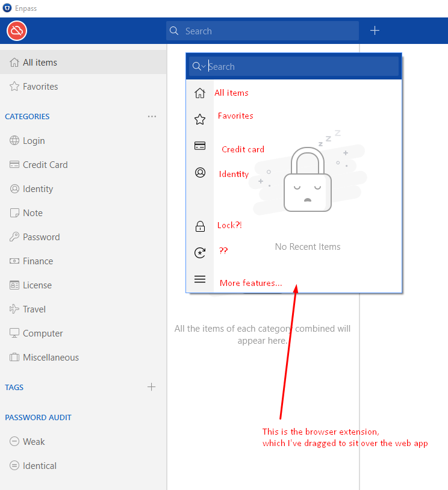Image resolution: width=448 pixels, height=490 pixels.
Task: Open the Categories three-dots menu
Action: (152, 117)
